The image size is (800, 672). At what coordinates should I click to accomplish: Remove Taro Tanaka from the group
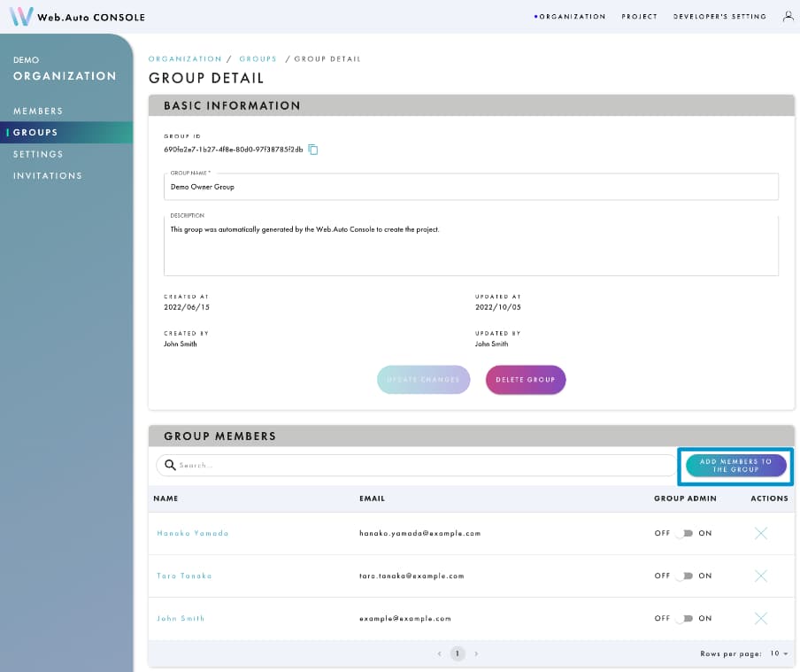(x=760, y=576)
